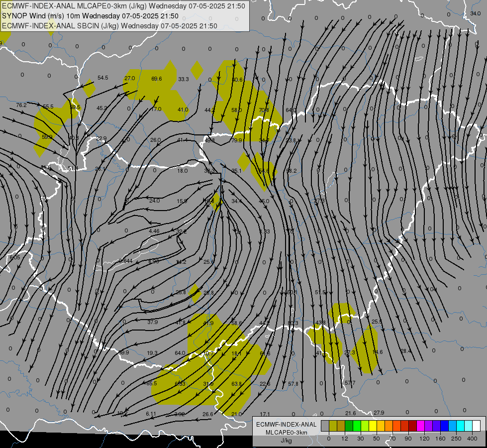
Task: Click the map value '57.7'
Action: tap(350, 383)
